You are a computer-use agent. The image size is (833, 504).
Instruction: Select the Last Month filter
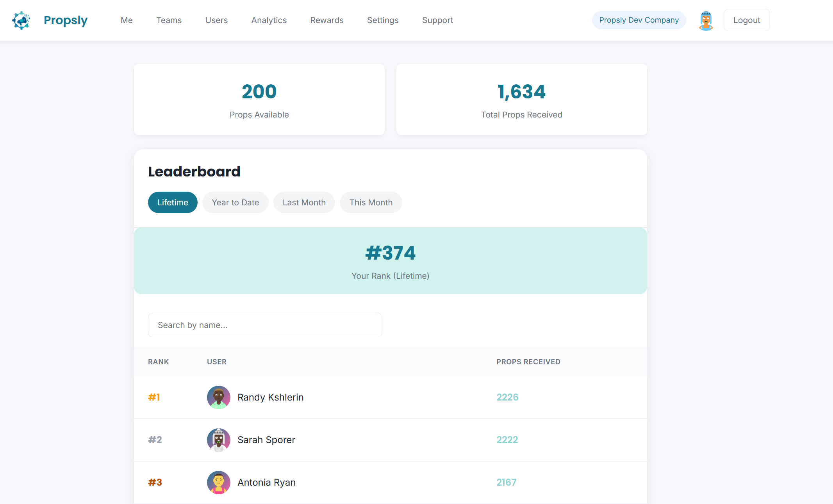(x=304, y=202)
